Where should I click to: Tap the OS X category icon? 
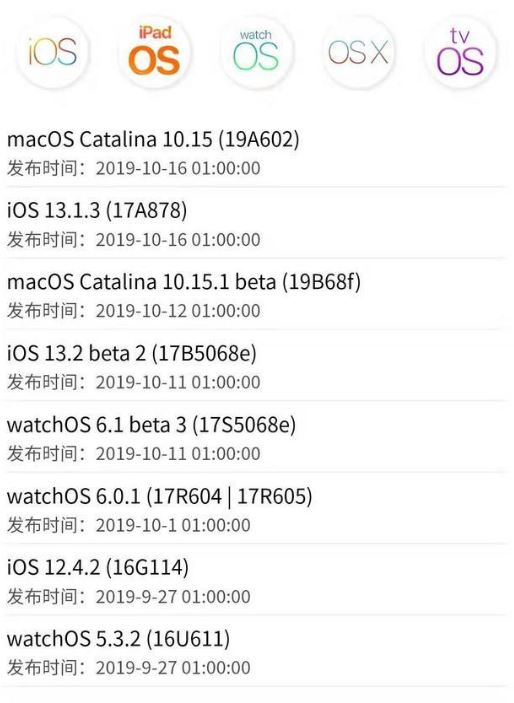358,52
